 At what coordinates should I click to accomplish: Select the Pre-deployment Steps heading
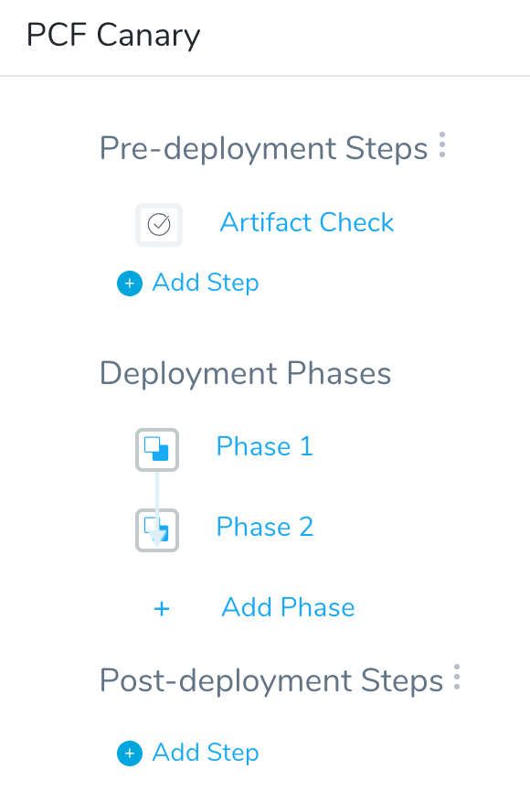[x=263, y=149]
